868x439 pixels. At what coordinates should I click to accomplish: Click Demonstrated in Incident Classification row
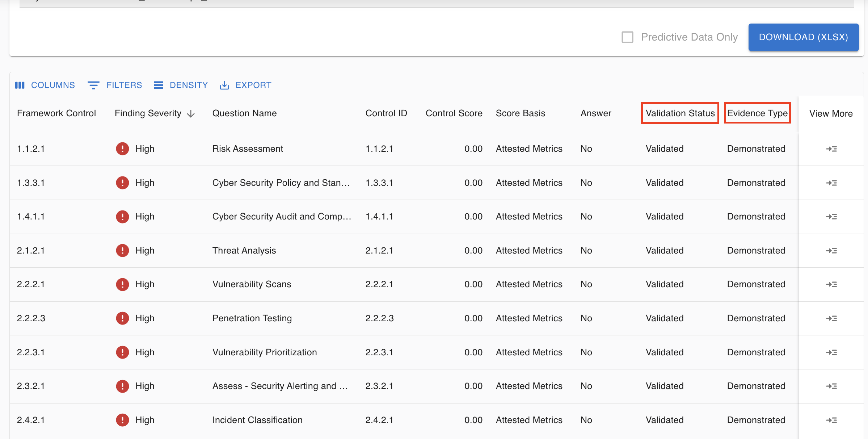[x=756, y=420]
